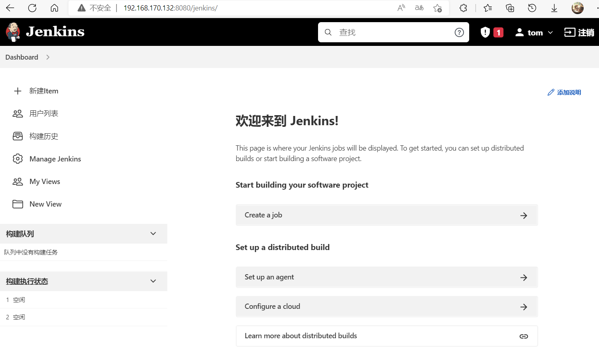Viewport: 599px width, 364px height.
Task: Click 注销 to log out
Action: tap(579, 33)
